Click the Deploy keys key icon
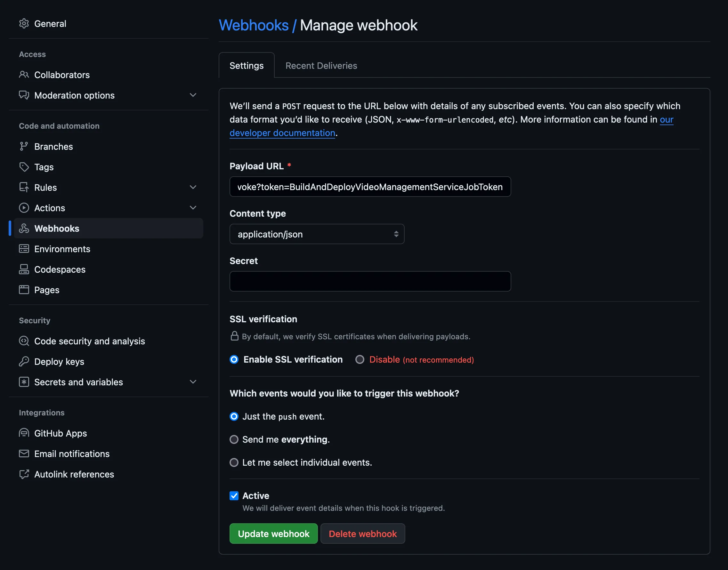Image resolution: width=728 pixels, height=570 pixels. (24, 361)
